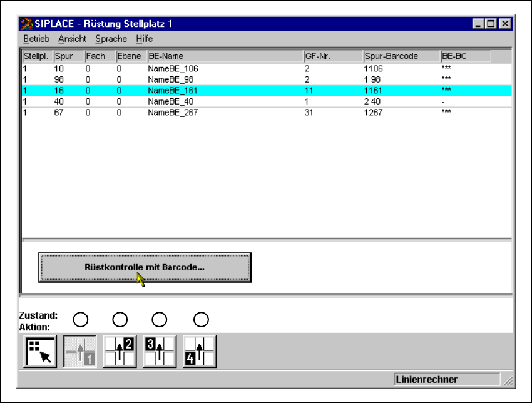Sort by the Spur-Barcode column header
532x403 pixels.
click(401, 56)
